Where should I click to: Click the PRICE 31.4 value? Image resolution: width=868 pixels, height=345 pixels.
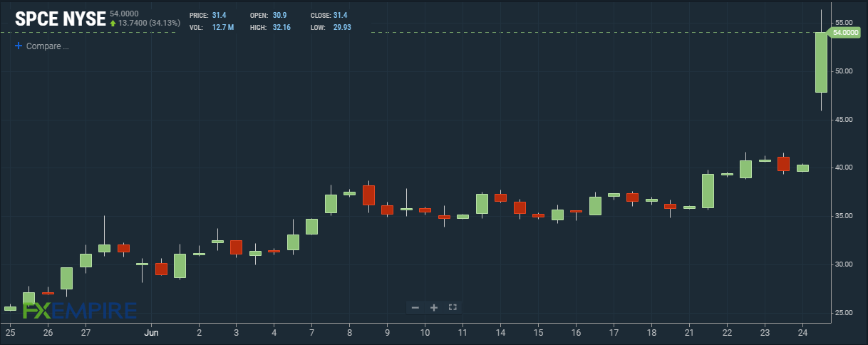(219, 15)
